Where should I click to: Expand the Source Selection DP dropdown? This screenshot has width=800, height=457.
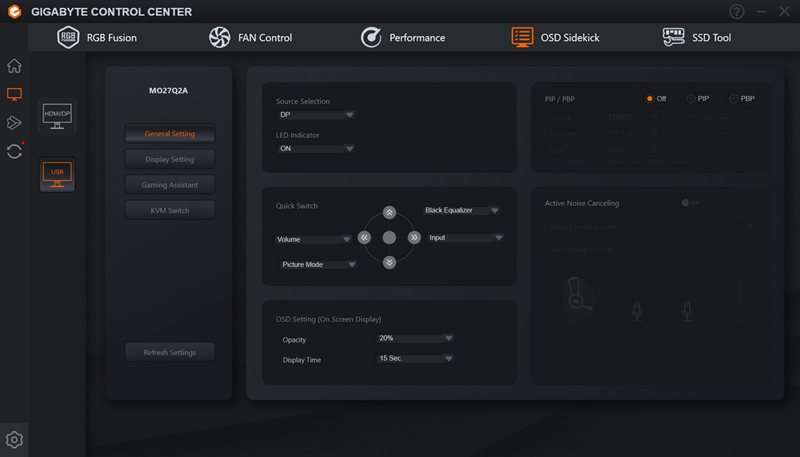click(315, 115)
